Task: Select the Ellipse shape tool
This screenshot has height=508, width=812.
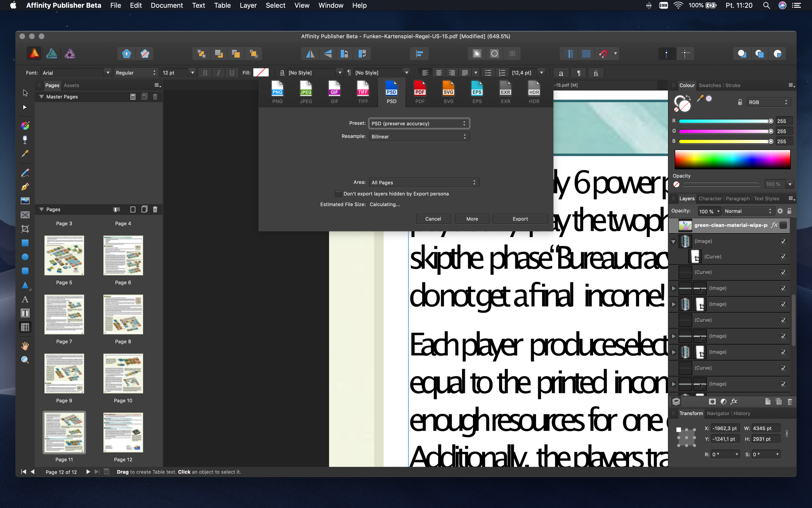Action: (25, 257)
